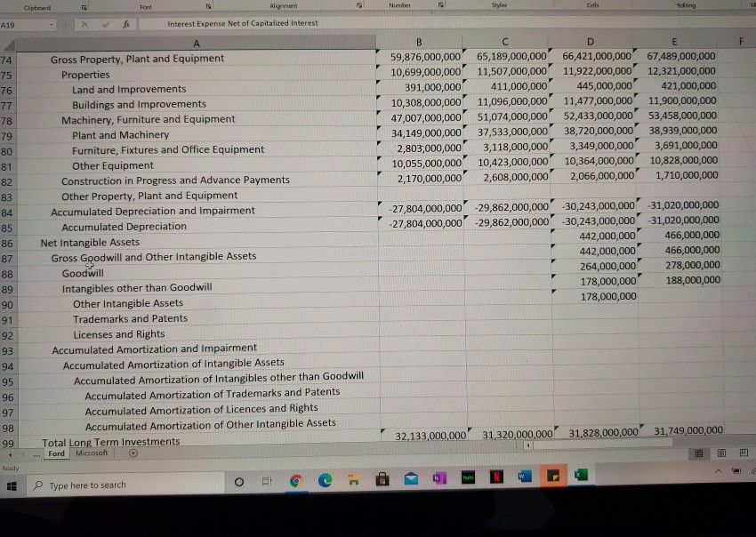
Task: Launch Google Chrome from the taskbar
Action: 295,480
